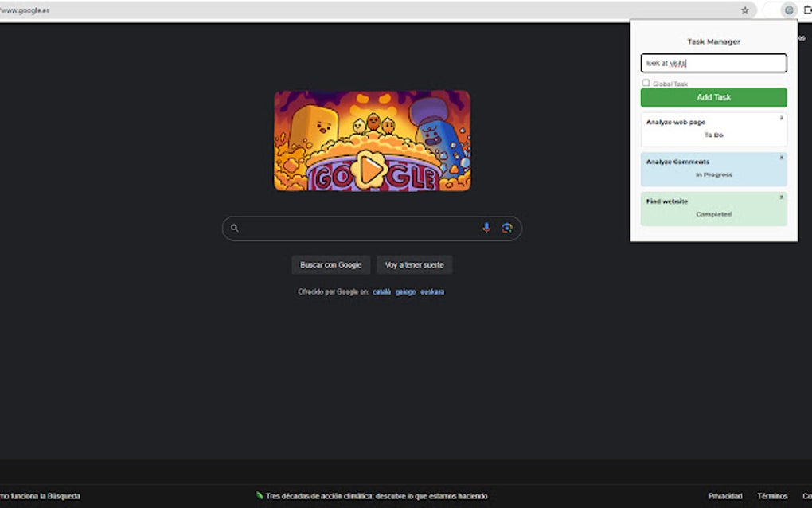Open Google Lens image search icon
Screen dimensions: 812x508
tap(507, 228)
